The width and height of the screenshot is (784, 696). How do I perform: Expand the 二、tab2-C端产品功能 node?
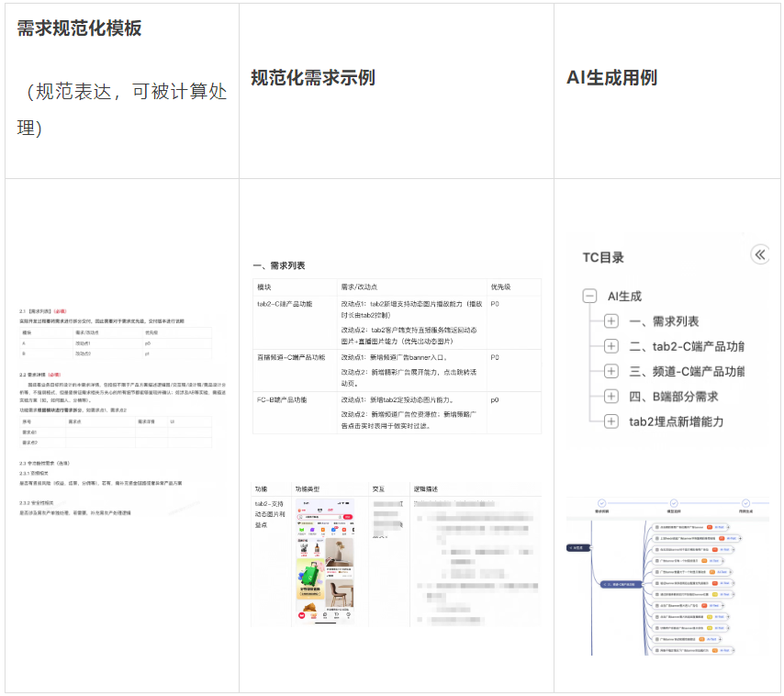pyautogui.click(x=611, y=346)
